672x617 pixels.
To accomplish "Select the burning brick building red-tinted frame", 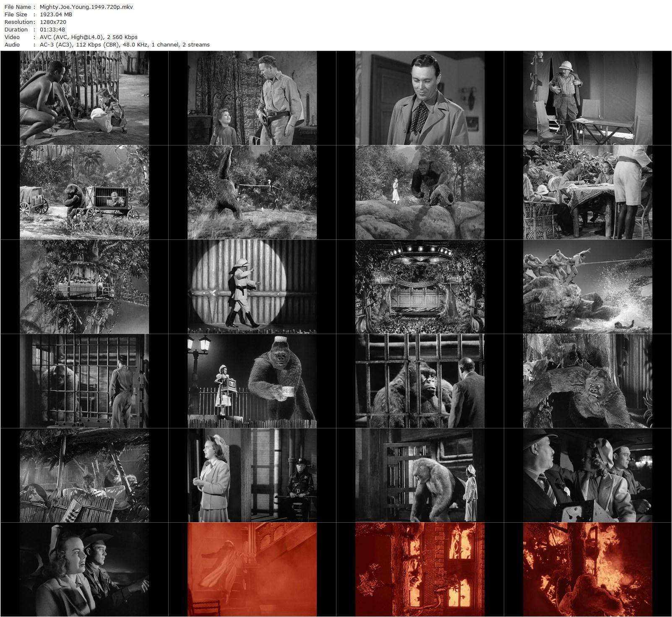I will [x=420, y=570].
